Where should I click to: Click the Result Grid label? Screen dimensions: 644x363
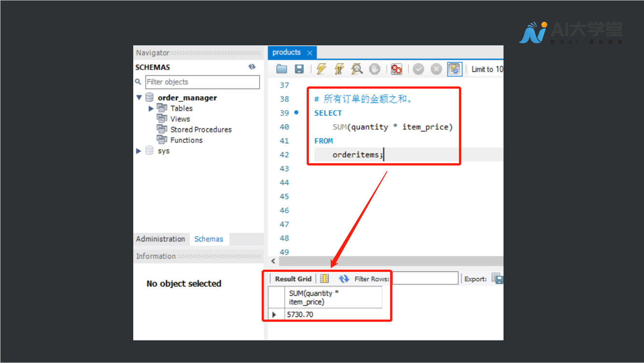(293, 279)
